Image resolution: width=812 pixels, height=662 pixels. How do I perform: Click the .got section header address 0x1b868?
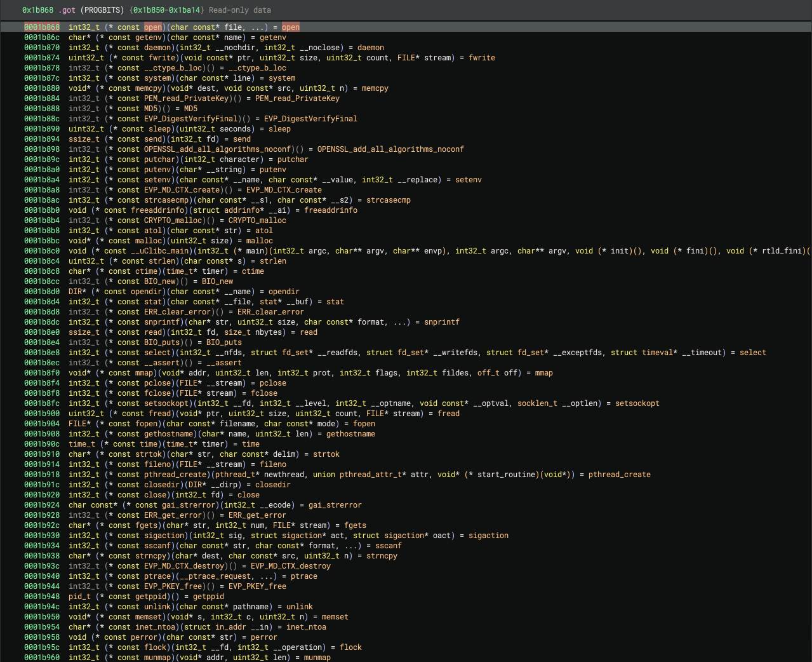pos(37,10)
